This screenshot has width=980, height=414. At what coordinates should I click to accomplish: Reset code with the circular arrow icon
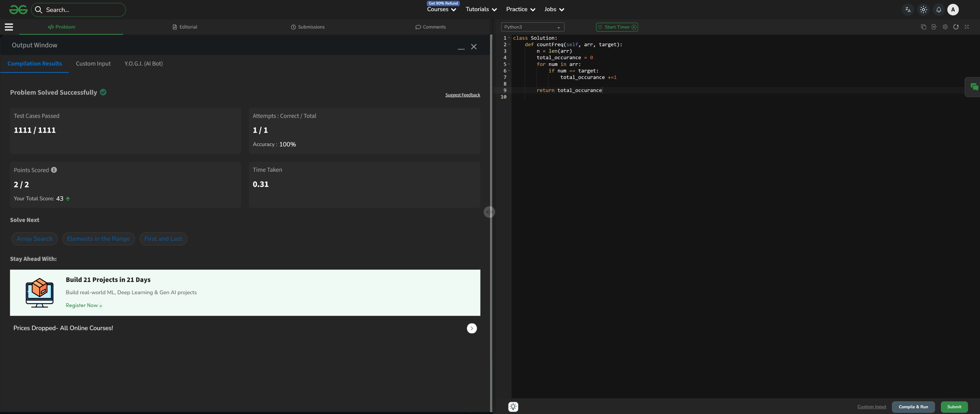(x=956, y=27)
